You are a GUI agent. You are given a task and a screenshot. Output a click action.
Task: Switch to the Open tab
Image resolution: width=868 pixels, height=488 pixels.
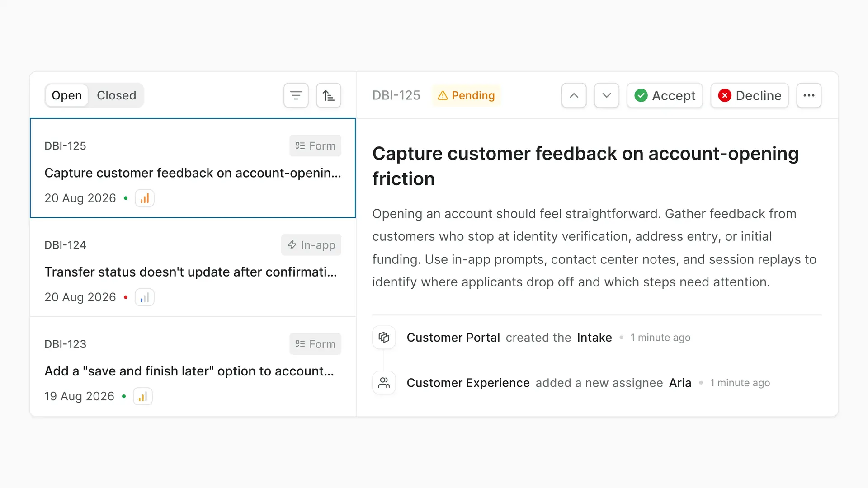click(67, 95)
